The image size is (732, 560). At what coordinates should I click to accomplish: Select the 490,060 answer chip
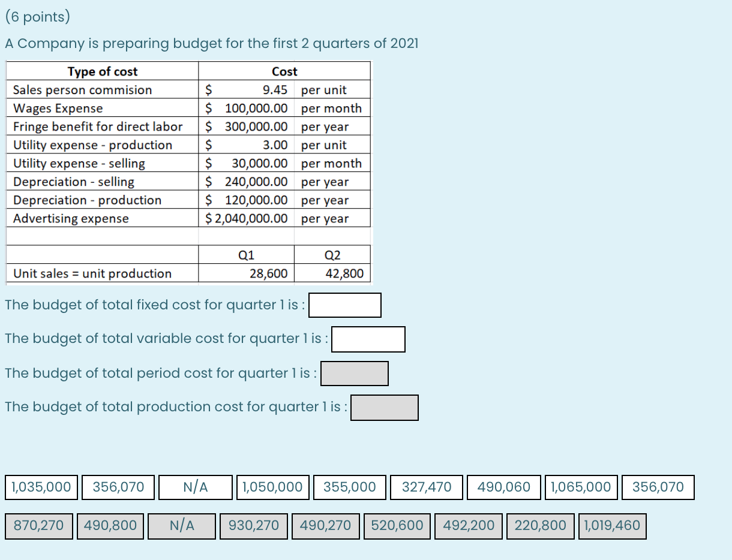click(x=504, y=487)
